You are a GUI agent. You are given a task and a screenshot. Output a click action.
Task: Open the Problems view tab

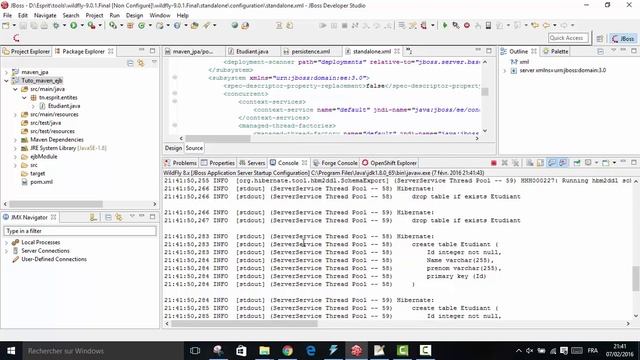pos(180,163)
